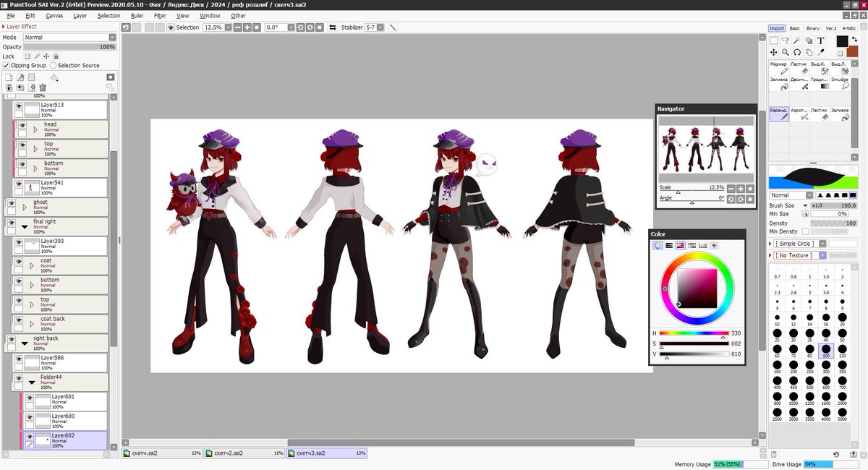Create a new layer in layer panel

tap(9, 77)
